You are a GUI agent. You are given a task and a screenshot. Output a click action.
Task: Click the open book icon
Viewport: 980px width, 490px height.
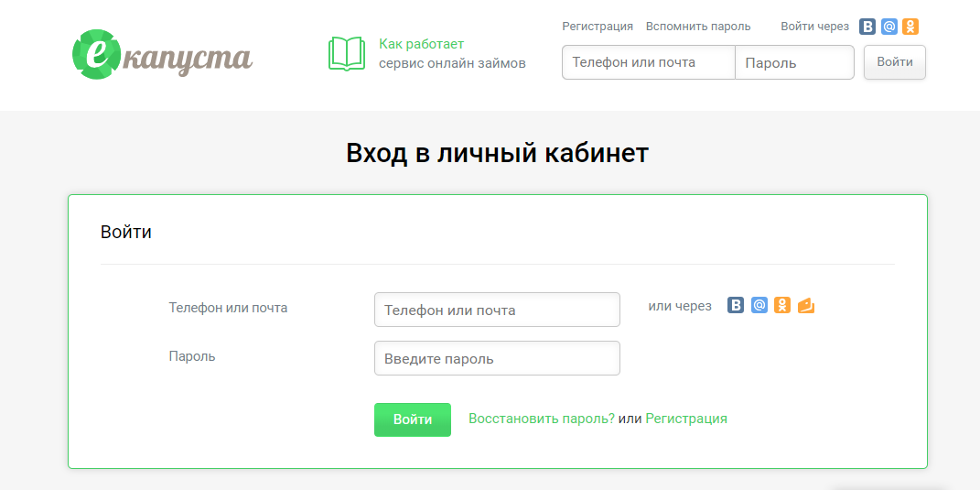coord(347,54)
